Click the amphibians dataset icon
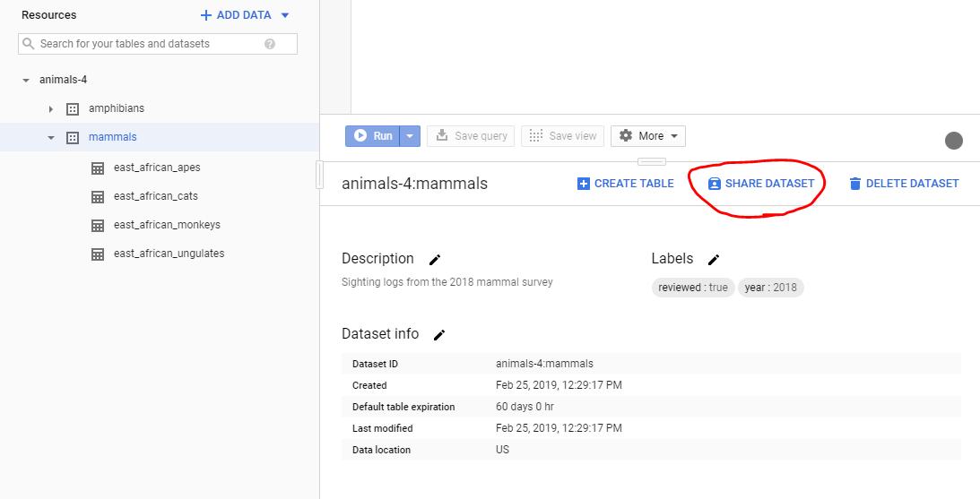Image resolution: width=980 pixels, height=499 pixels. pyautogui.click(x=73, y=109)
